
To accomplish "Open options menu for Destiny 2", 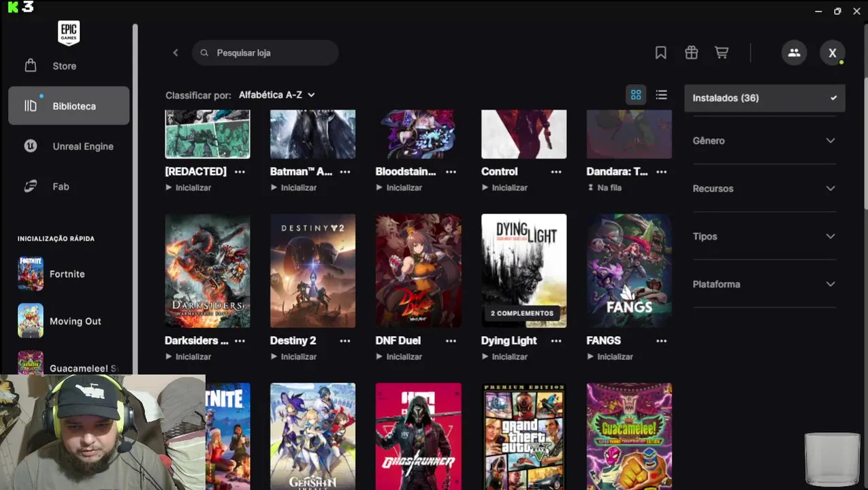I will [x=345, y=340].
